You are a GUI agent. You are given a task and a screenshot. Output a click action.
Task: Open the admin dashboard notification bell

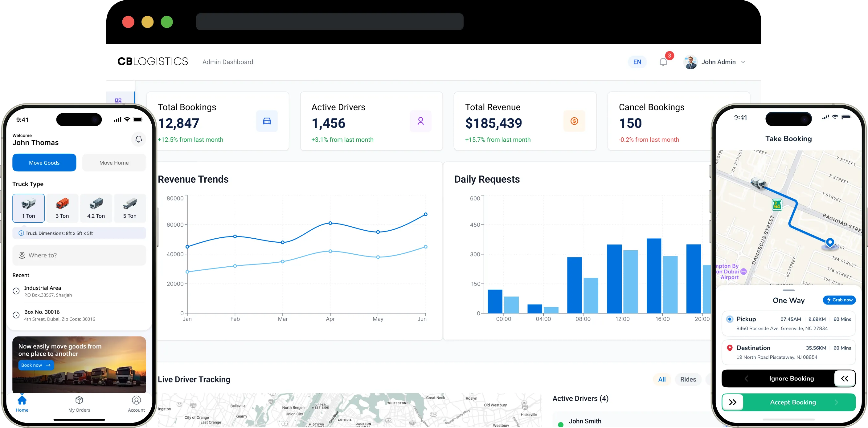click(x=663, y=62)
